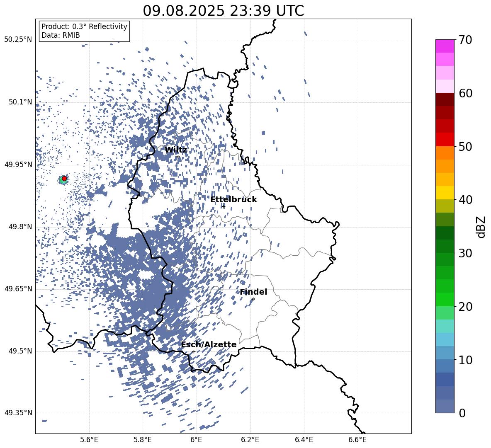Click the 09.08.2025 23:39 UTC title
Viewport: 491px width, 448px height.
223,11
